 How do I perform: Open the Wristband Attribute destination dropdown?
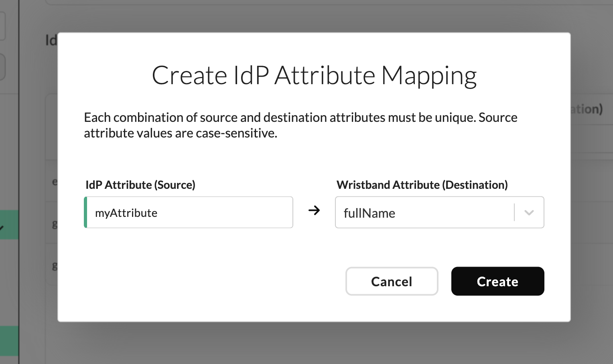point(439,212)
